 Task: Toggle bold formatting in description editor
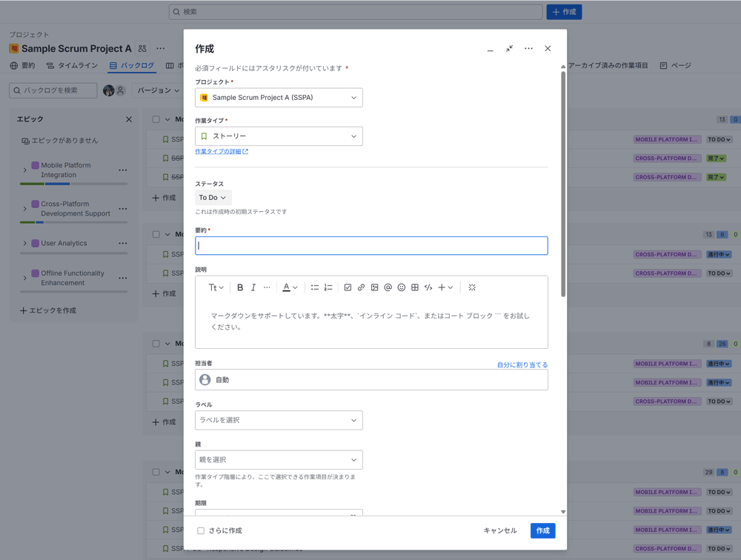point(240,287)
